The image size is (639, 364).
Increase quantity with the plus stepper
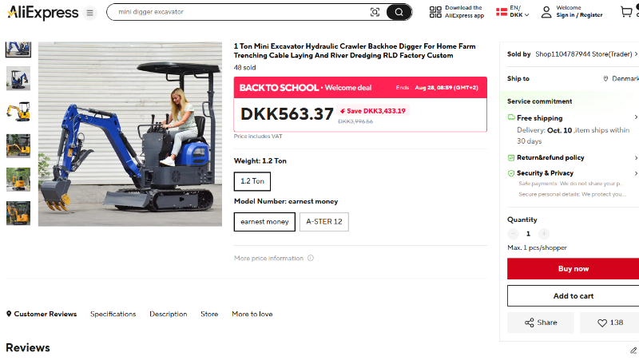point(544,234)
